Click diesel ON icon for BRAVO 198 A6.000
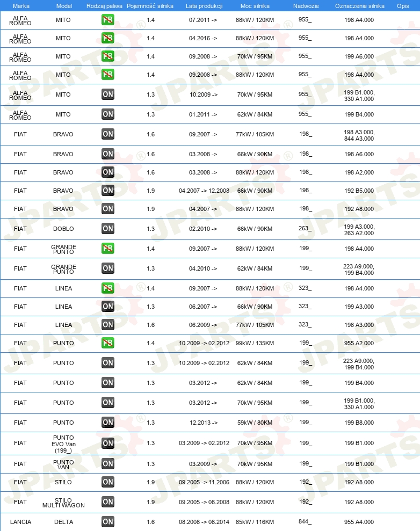Viewport: 420px width, 531px height. click(x=108, y=154)
